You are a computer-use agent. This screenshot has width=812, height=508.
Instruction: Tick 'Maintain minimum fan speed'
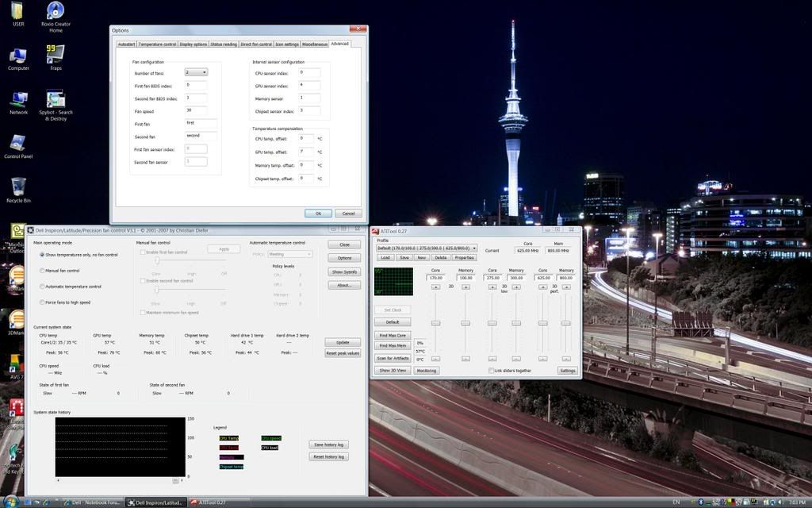tap(143, 313)
